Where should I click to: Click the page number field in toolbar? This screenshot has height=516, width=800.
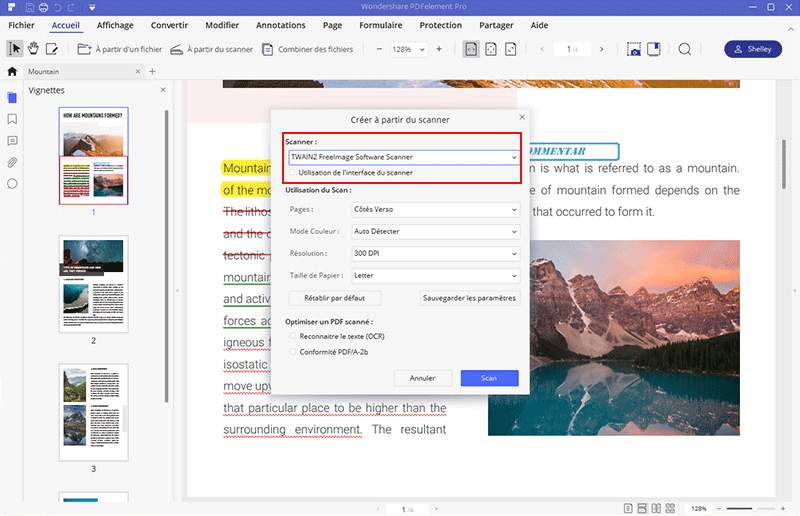572,49
